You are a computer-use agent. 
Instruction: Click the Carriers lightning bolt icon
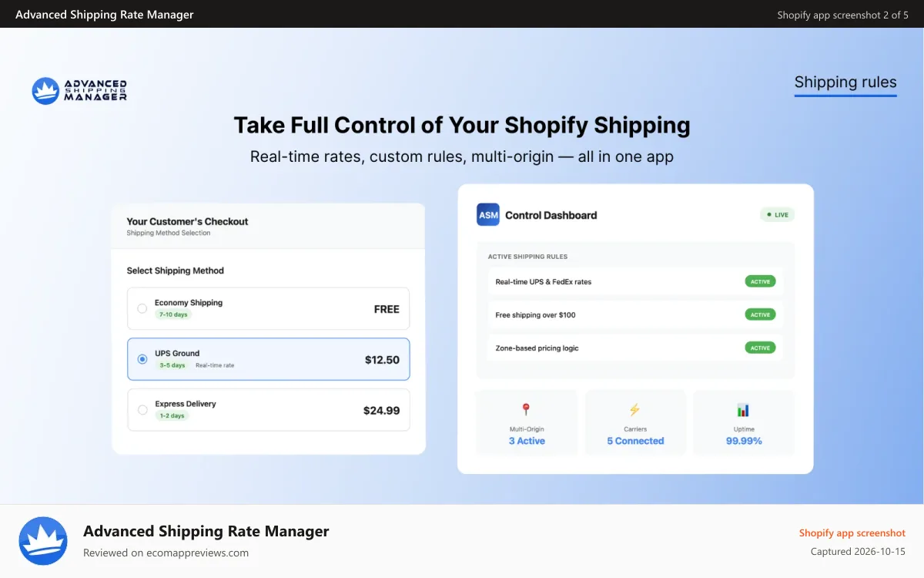(635, 410)
